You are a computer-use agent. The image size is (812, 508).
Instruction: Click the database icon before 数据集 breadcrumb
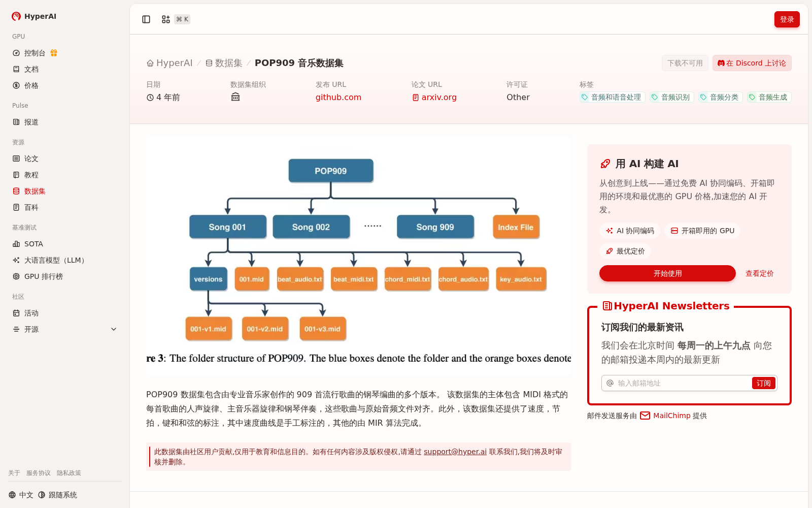pyautogui.click(x=209, y=63)
